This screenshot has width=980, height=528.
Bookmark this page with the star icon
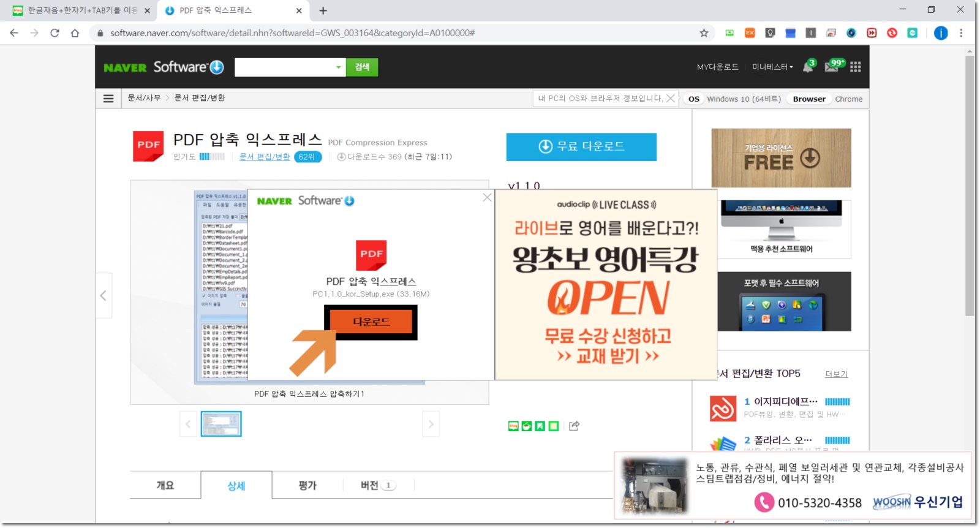point(704,33)
